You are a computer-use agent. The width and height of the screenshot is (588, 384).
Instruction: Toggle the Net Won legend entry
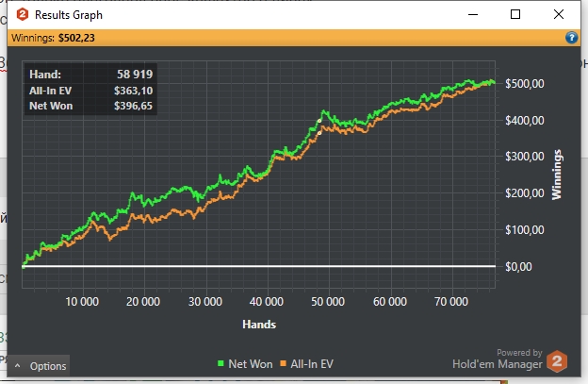click(245, 364)
